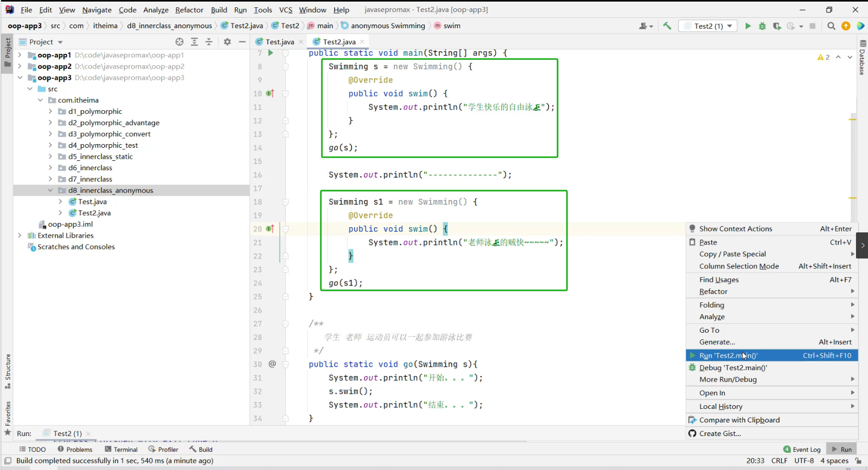Viewport: 868px width, 470px height.
Task: Collapse the d8_innerclass_anonymous package
Action: click(x=50, y=190)
